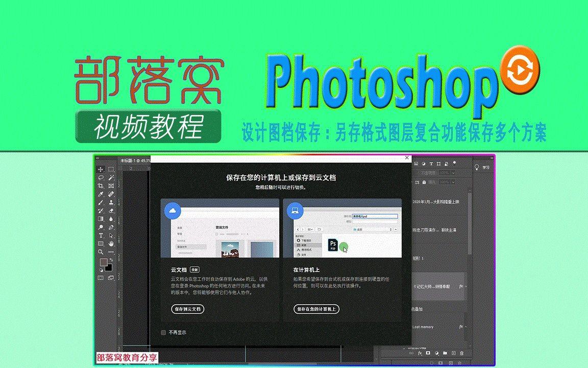The width and height of the screenshot is (588, 368).
Task: Swap foreground and background colors
Action: (111, 260)
